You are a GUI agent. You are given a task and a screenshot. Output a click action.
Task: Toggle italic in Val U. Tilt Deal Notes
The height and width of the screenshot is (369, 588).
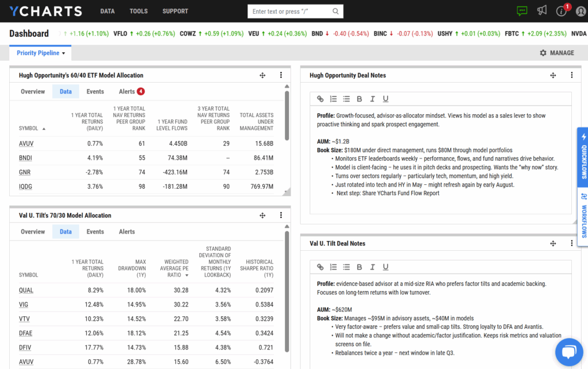pyautogui.click(x=372, y=267)
